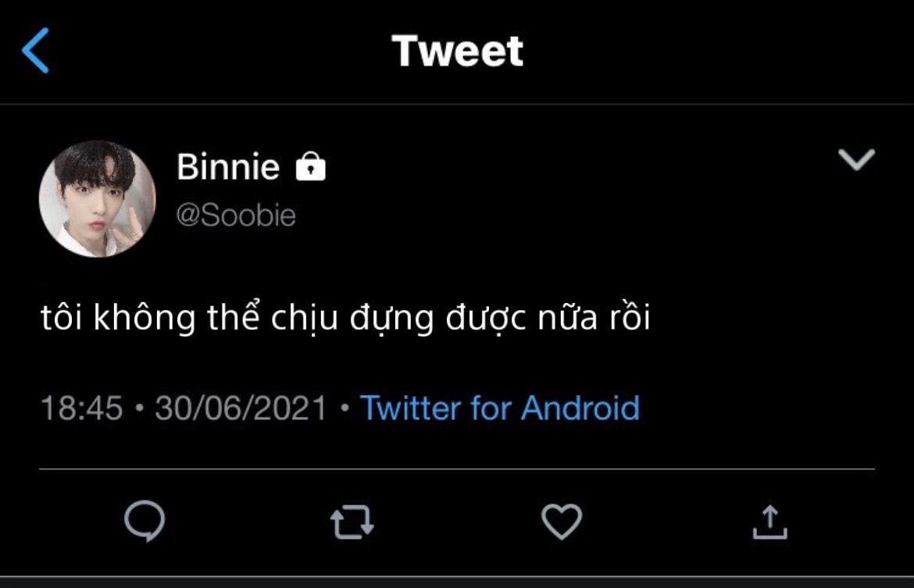Click the 18:45 timestamp
The height and width of the screenshot is (588, 914).
point(81,408)
